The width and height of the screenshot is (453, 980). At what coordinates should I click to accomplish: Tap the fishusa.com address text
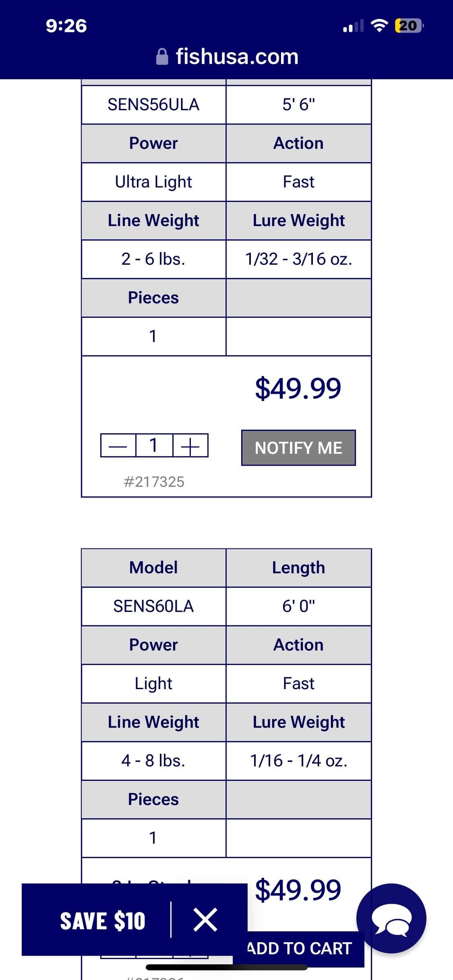tap(237, 57)
